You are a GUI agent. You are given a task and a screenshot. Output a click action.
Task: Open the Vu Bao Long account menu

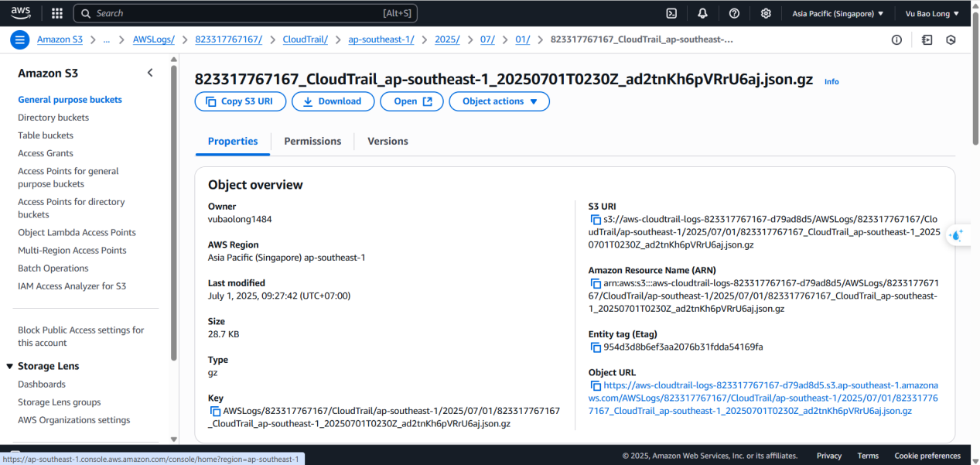932,13
